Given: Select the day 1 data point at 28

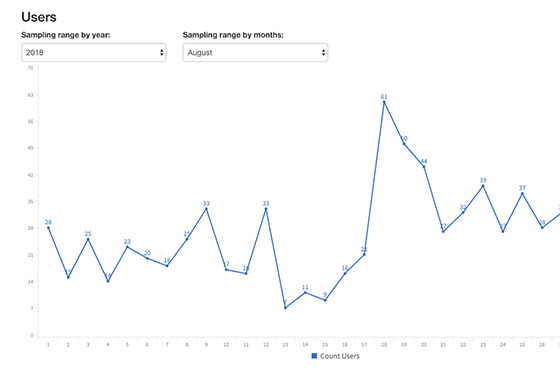Looking at the screenshot, I should tap(48, 228).
